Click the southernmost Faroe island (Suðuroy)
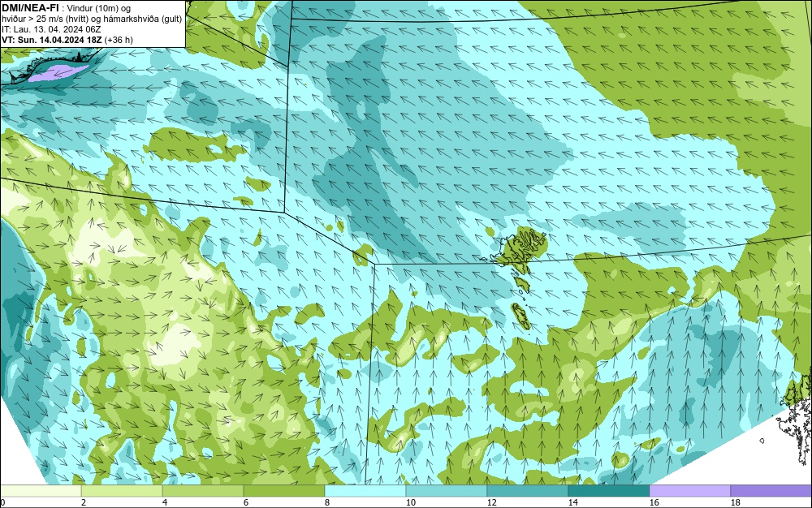The height and width of the screenshot is (508, 812). click(520, 316)
